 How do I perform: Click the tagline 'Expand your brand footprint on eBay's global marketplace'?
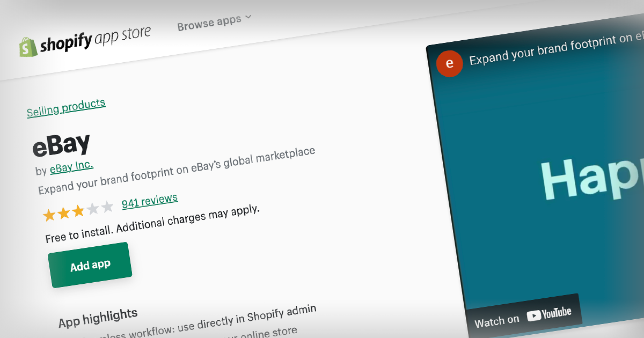[x=177, y=171]
